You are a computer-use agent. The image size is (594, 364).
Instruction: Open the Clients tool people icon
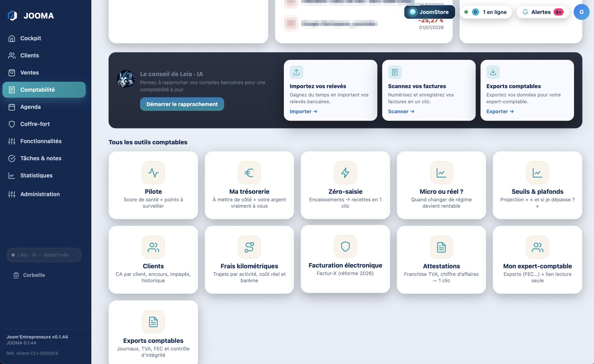tap(153, 247)
